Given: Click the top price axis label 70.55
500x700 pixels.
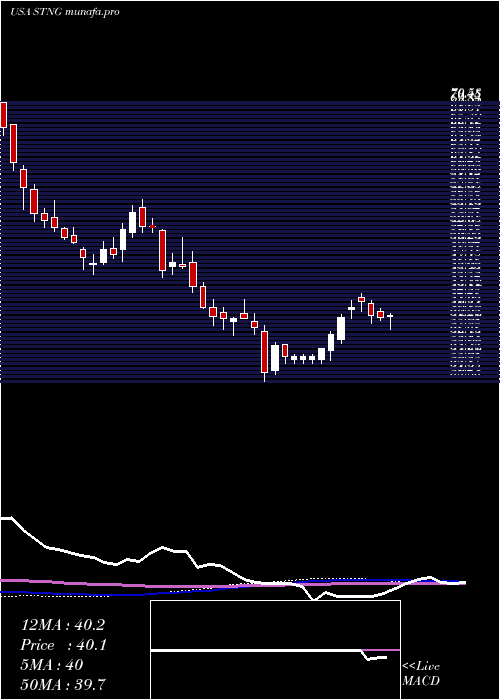Looking at the screenshot, I should click(x=466, y=94).
